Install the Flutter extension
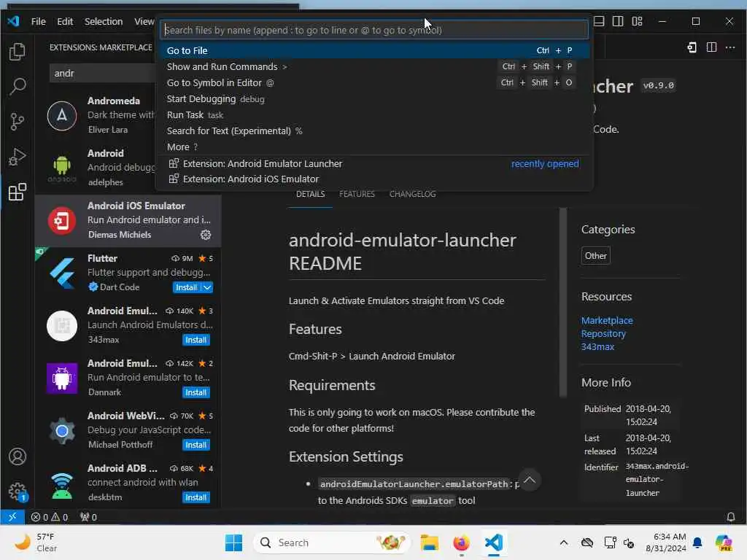 point(186,287)
